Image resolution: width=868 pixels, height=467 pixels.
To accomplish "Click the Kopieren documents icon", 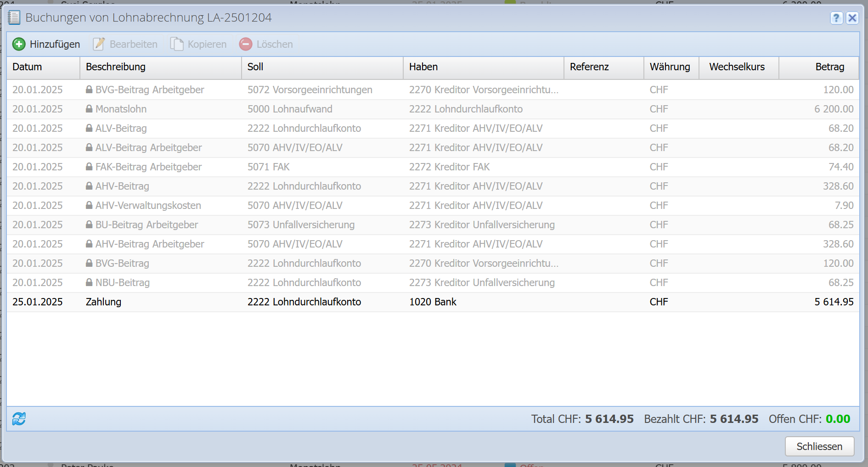I will pyautogui.click(x=177, y=44).
